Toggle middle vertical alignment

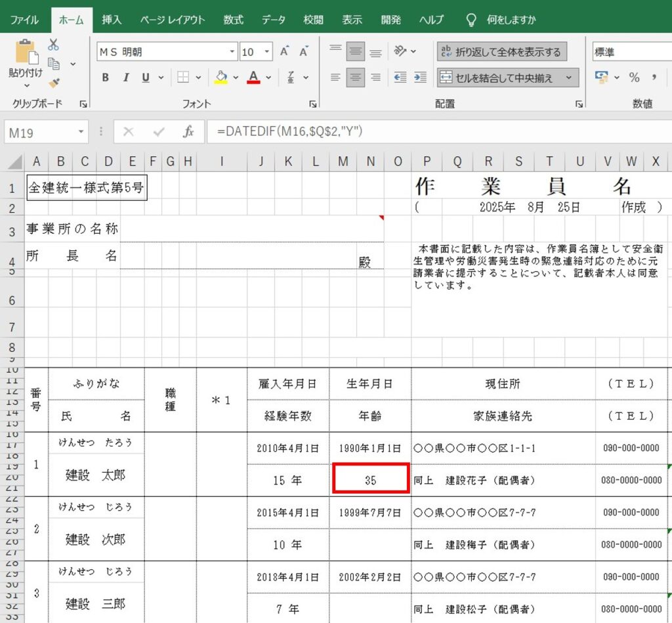click(355, 51)
